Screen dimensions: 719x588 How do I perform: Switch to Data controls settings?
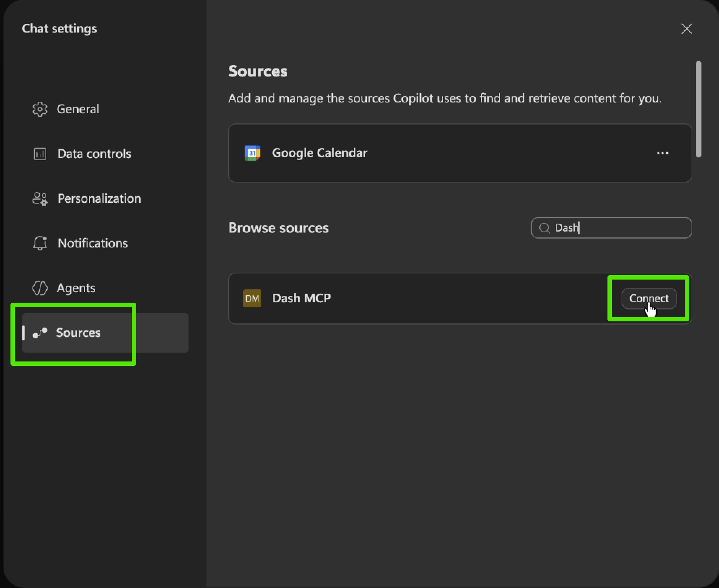point(105,154)
